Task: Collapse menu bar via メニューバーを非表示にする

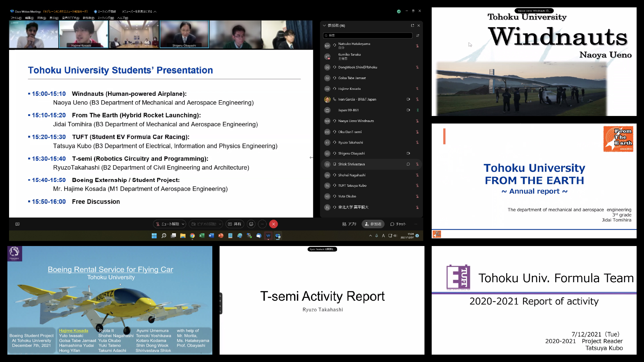Action: (139, 11)
